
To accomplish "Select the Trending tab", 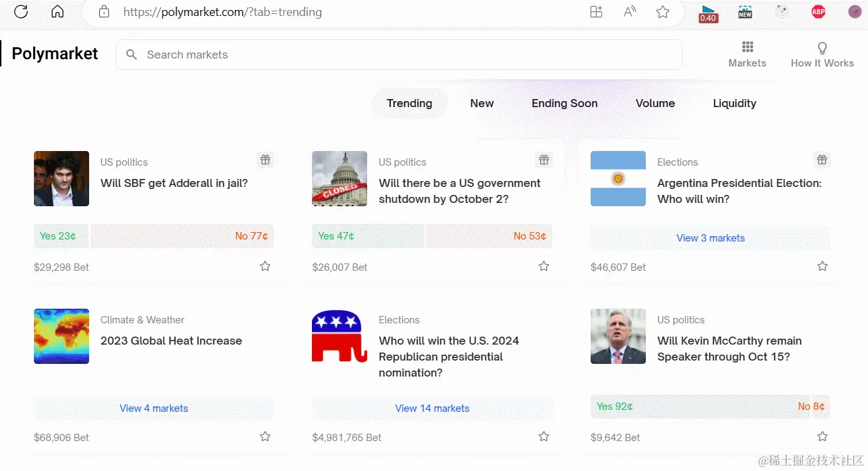I will click(409, 103).
